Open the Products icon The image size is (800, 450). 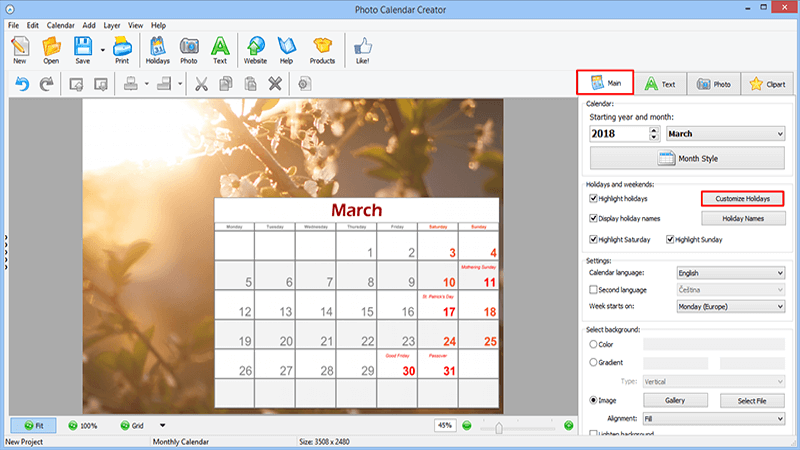click(322, 50)
